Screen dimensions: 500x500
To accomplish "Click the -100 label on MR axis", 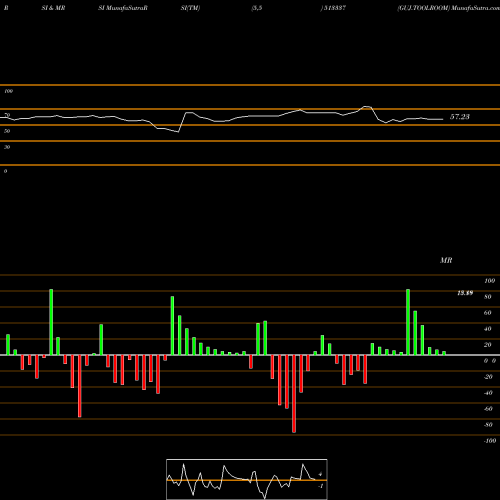I will (490, 441).
